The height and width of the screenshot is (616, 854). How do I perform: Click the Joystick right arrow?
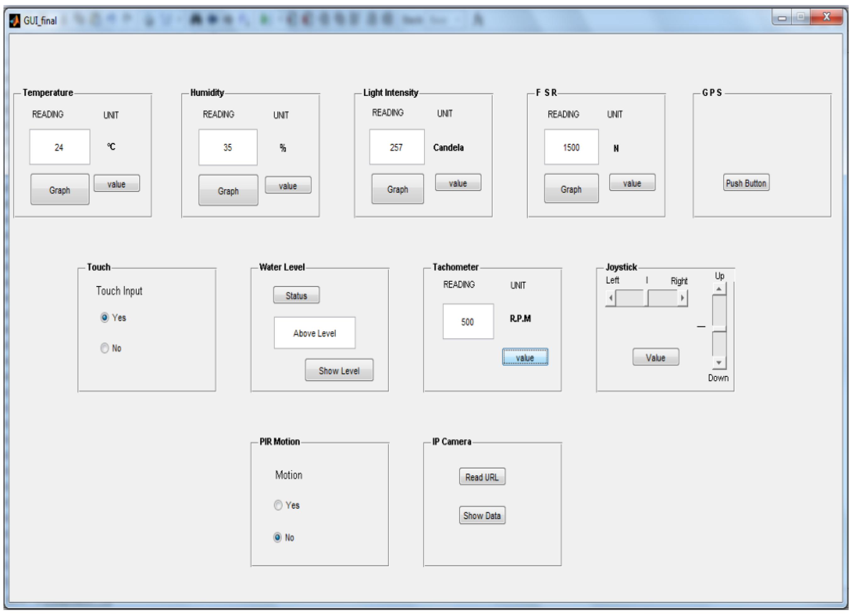tap(682, 298)
